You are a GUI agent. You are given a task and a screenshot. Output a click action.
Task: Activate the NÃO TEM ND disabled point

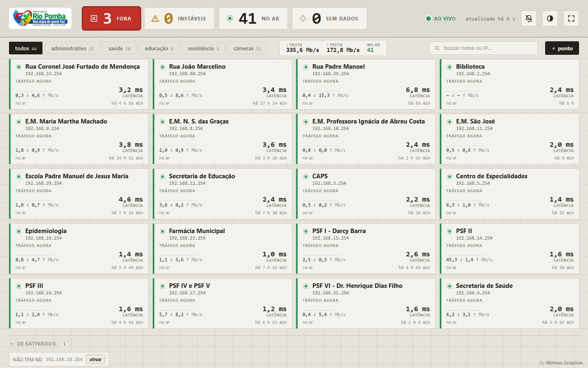[x=96, y=359]
